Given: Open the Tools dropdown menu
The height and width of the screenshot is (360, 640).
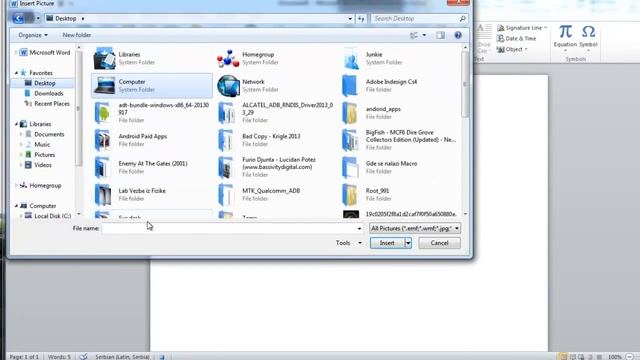Looking at the screenshot, I should coord(349,243).
